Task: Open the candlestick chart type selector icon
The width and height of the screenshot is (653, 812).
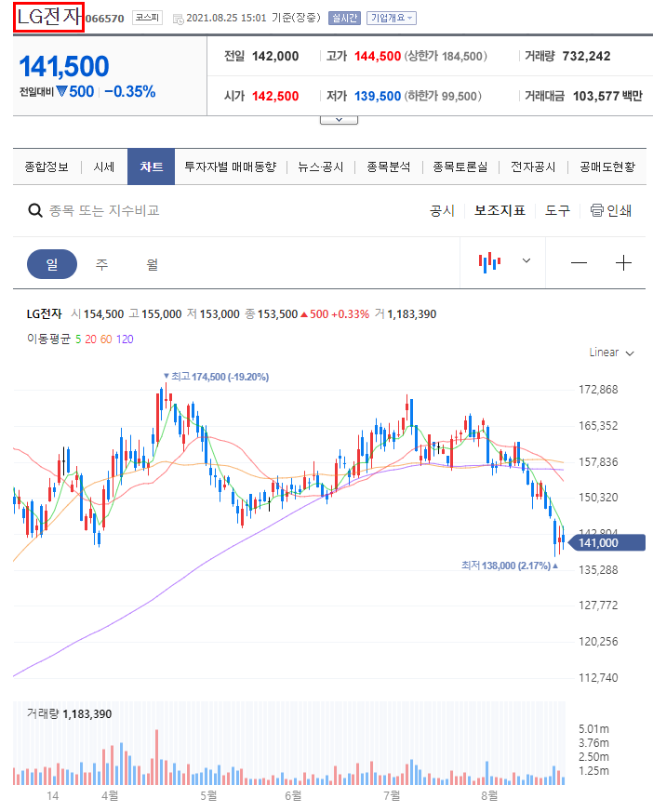Action: (489, 262)
